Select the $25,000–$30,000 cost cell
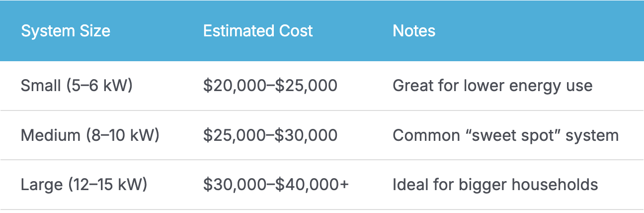 [270, 135]
